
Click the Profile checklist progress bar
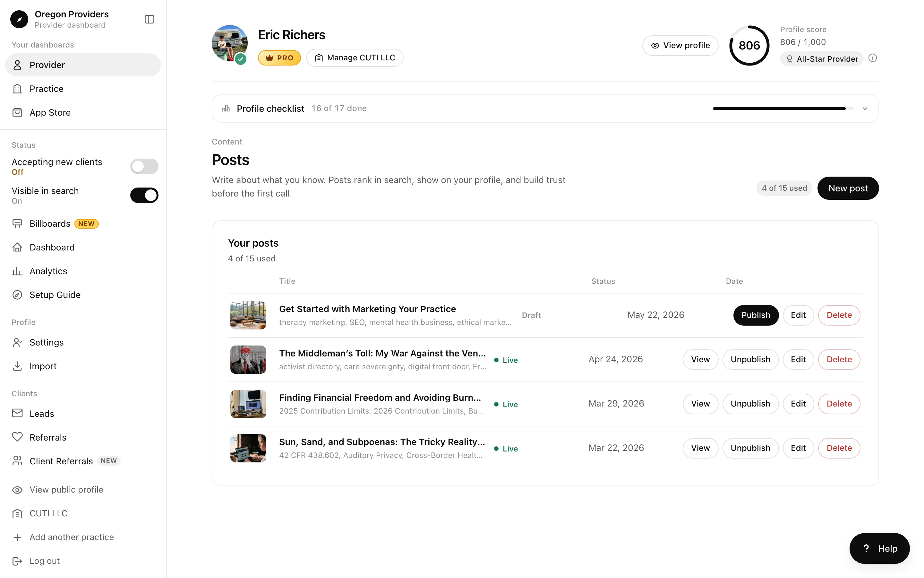point(783,109)
